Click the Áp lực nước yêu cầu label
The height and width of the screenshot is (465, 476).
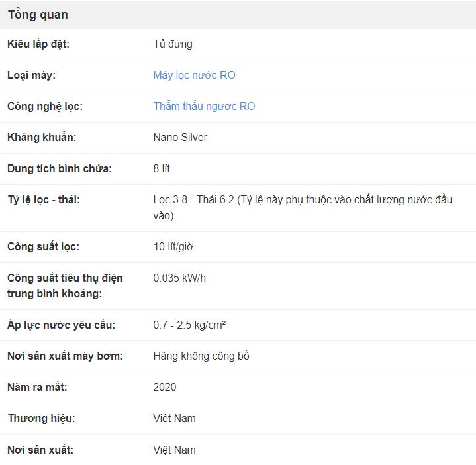[x=61, y=325]
